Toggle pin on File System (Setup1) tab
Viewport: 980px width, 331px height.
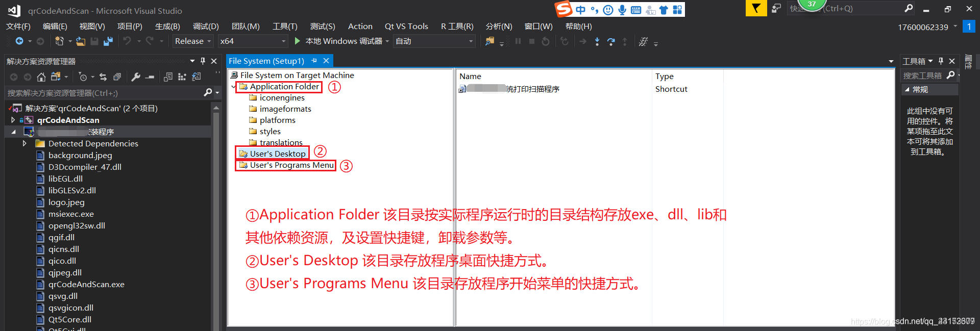click(x=314, y=61)
